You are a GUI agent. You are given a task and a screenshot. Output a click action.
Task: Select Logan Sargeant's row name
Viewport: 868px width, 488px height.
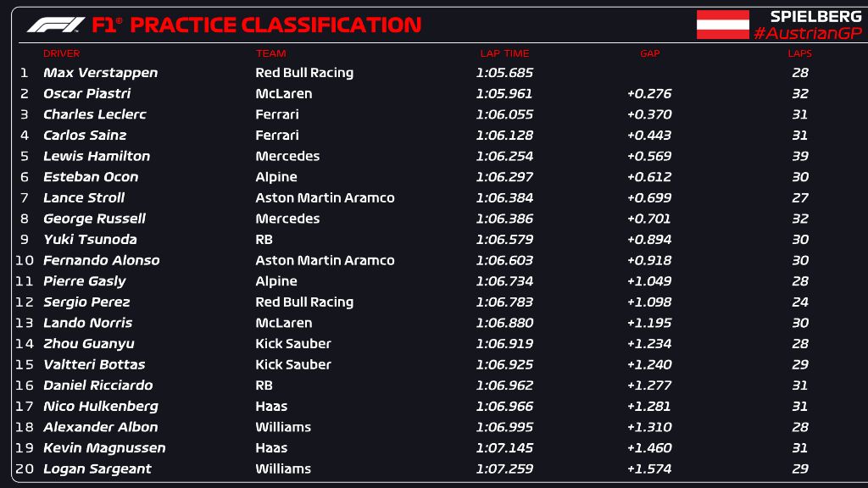pos(97,469)
